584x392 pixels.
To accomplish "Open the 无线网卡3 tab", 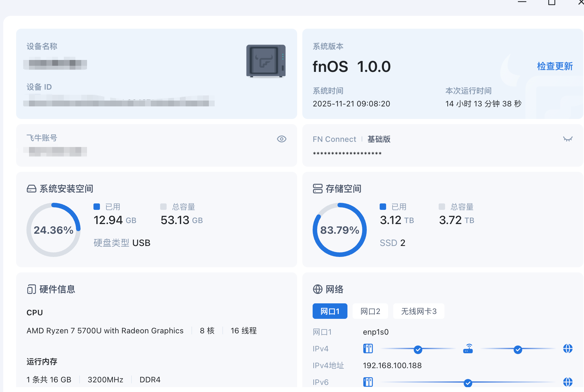I will point(418,311).
